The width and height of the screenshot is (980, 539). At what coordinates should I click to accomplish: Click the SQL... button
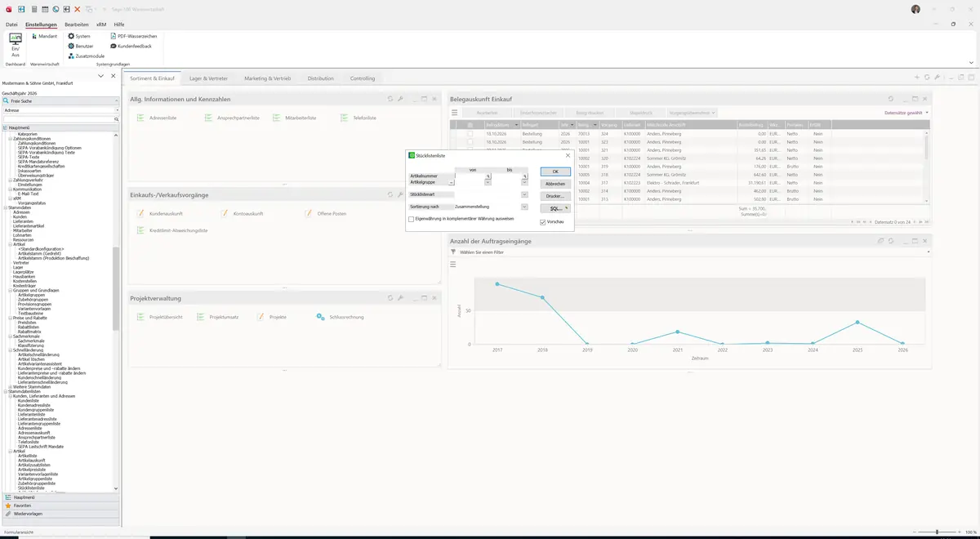(x=555, y=208)
